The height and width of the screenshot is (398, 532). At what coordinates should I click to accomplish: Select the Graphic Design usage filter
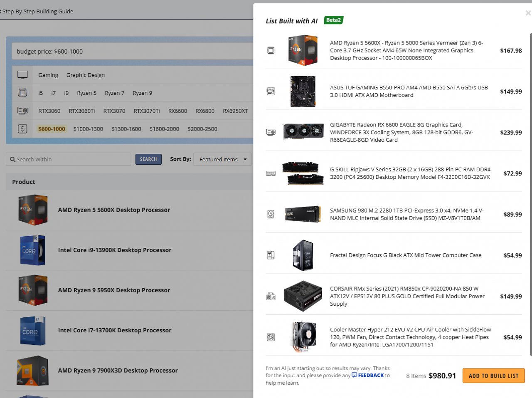click(86, 75)
